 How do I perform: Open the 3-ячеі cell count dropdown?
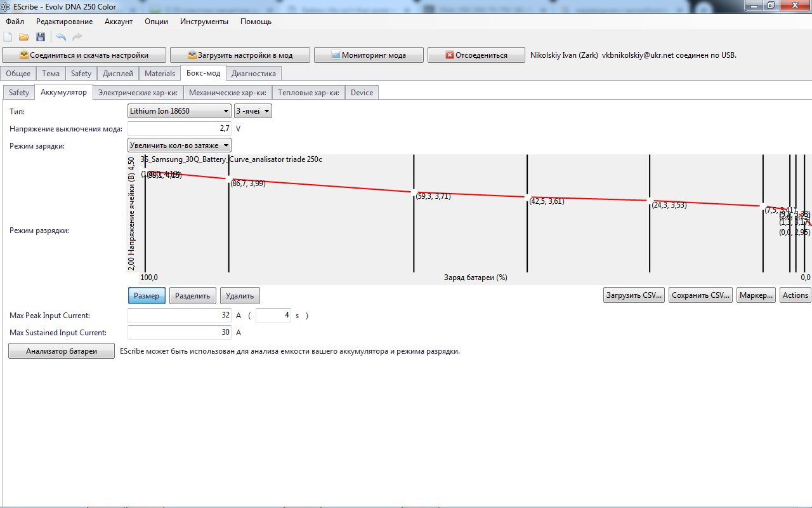252,111
